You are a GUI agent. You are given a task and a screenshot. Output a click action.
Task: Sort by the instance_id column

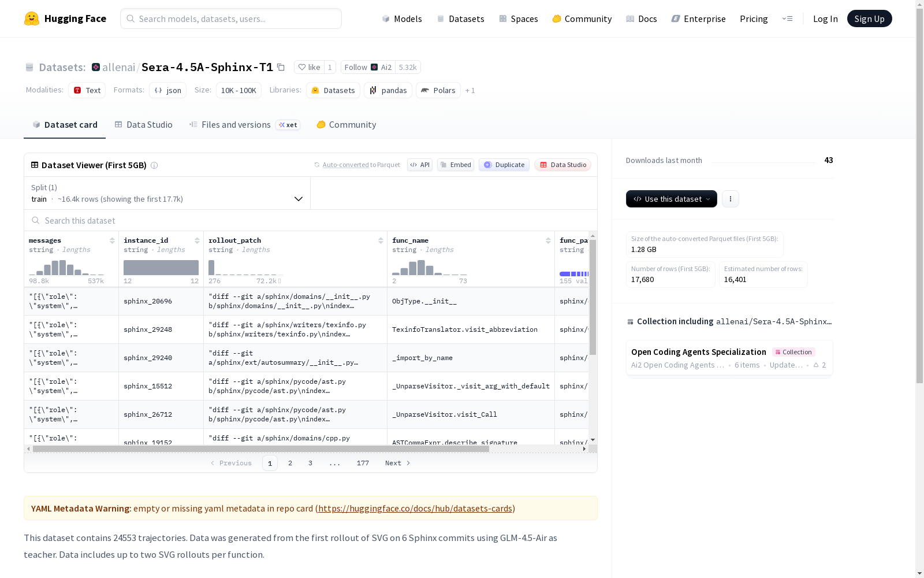tap(197, 240)
